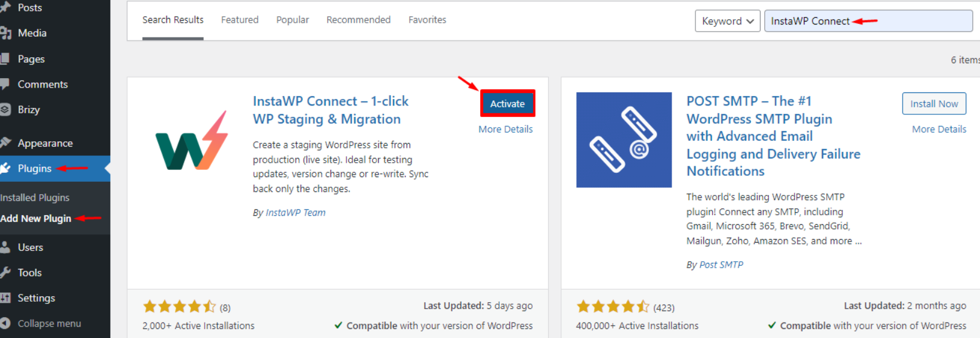
Task: Open More Details for InstaWP Connect
Action: (x=505, y=129)
